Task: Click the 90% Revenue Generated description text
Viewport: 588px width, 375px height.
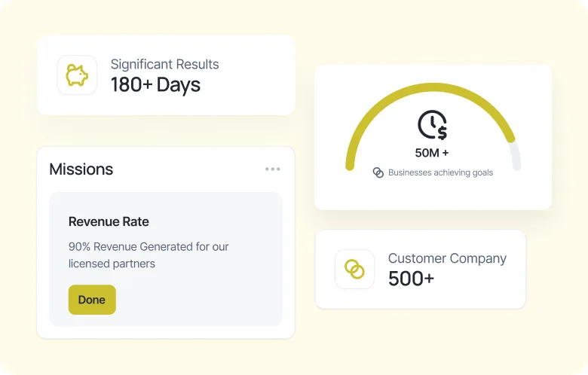Action: [x=149, y=247]
